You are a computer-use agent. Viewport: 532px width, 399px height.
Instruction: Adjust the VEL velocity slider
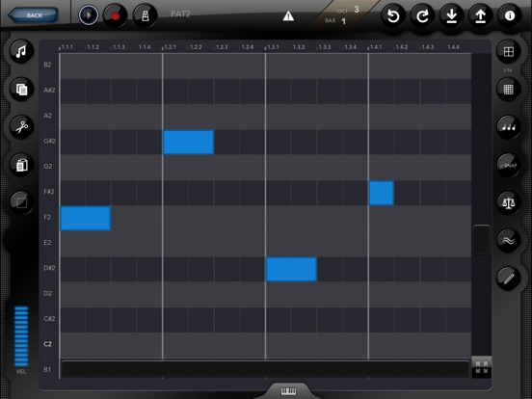[x=21, y=336]
